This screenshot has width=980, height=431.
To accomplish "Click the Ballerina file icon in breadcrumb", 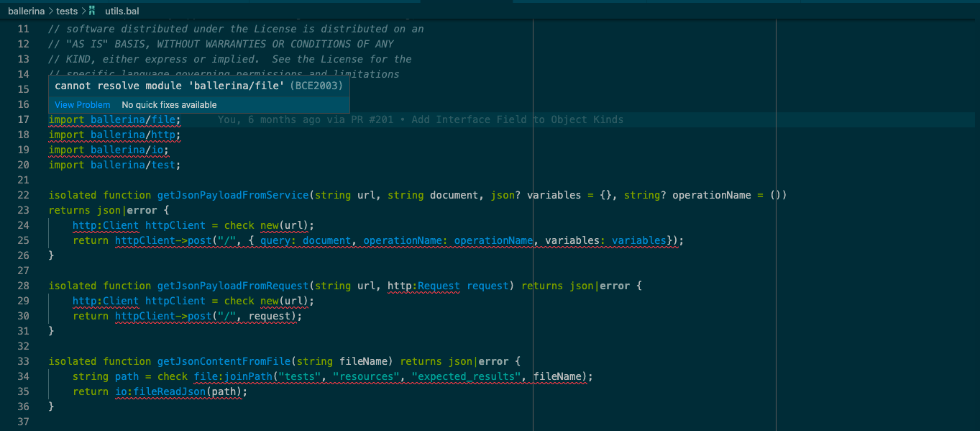I will pos(93,11).
